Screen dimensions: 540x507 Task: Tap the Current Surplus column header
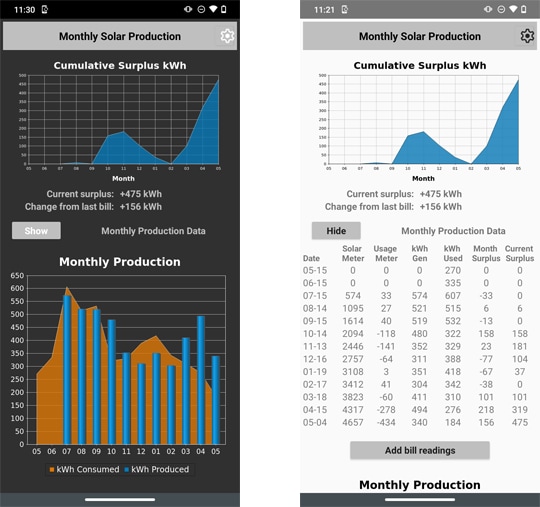(519, 254)
